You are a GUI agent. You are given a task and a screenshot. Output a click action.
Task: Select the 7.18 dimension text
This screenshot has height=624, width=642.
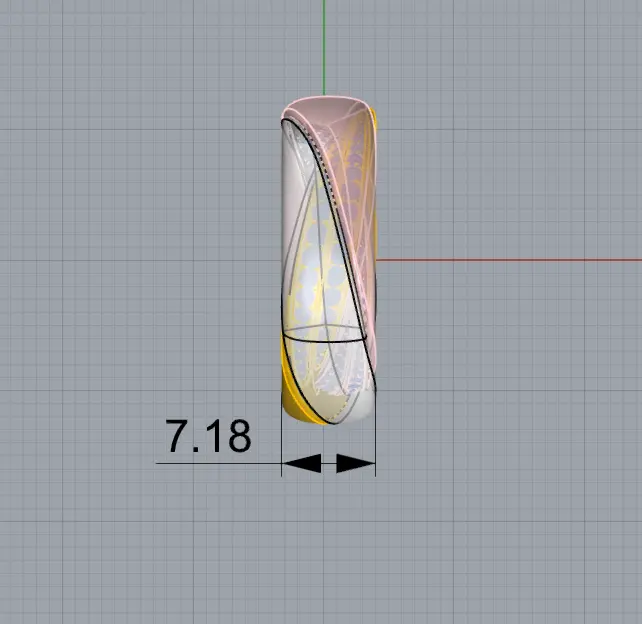(208, 437)
